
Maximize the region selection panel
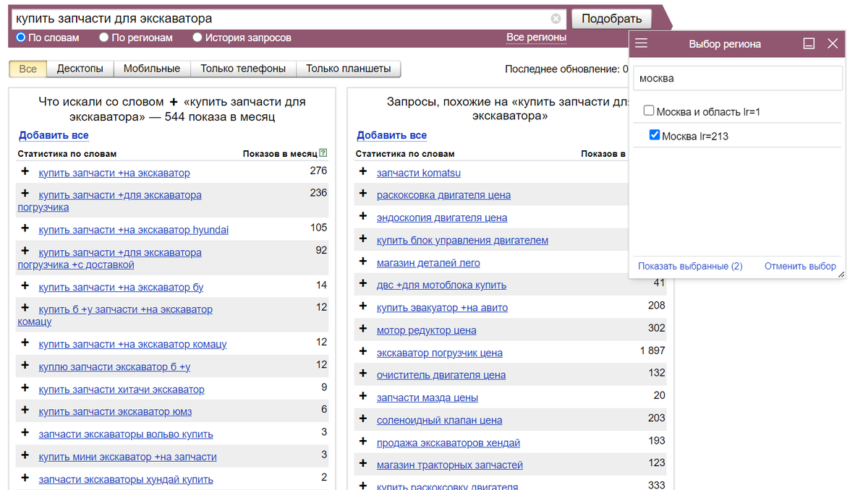pyautogui.click(x=809, y=43)
